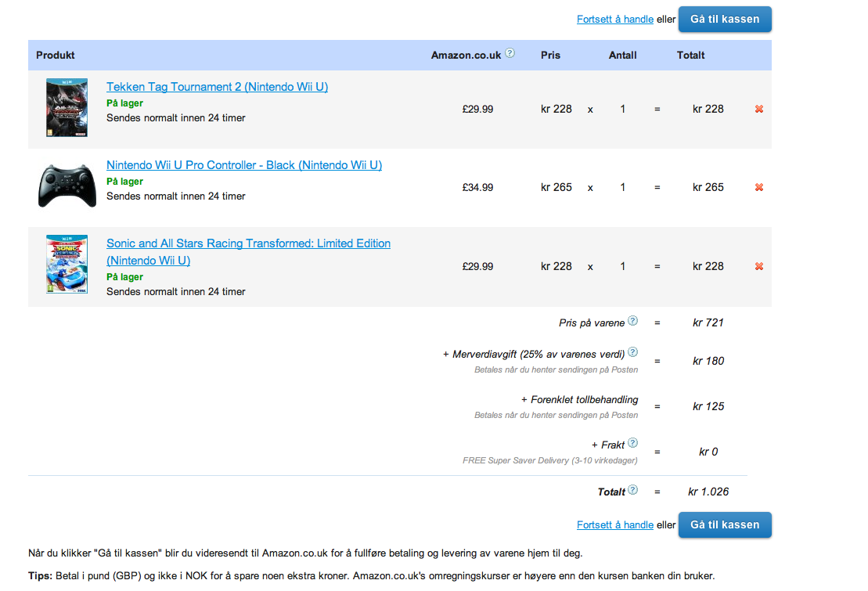Remove Sonic and All Stars Racing with red X
The height and width of the screenshot is (591, 868).
point(759,266)
